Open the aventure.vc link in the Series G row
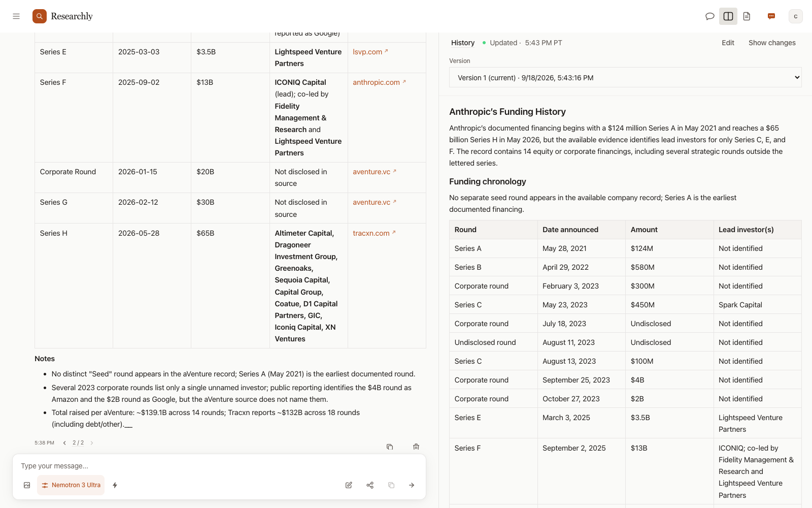This screenshot has width=812, height=508. pyautogui.click(x=375, y=202)
